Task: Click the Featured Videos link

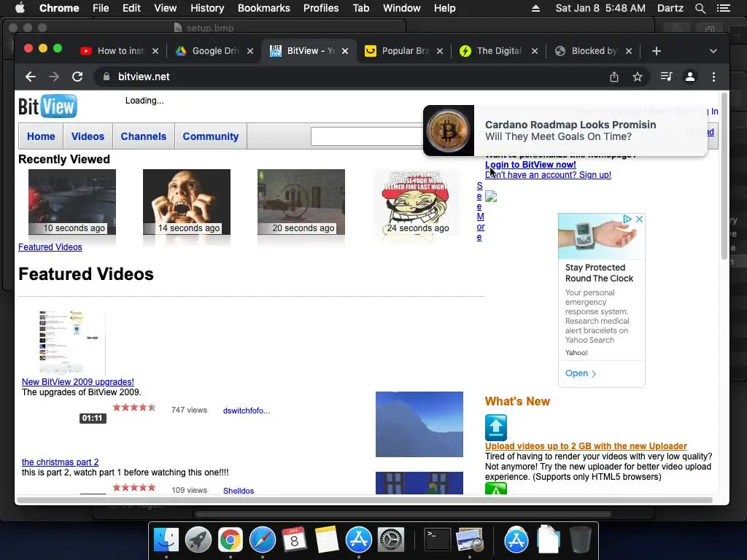Action: click(50, 247)
